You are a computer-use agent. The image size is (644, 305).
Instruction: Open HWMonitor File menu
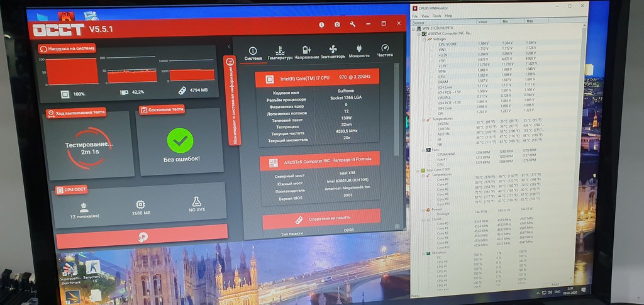415,16
